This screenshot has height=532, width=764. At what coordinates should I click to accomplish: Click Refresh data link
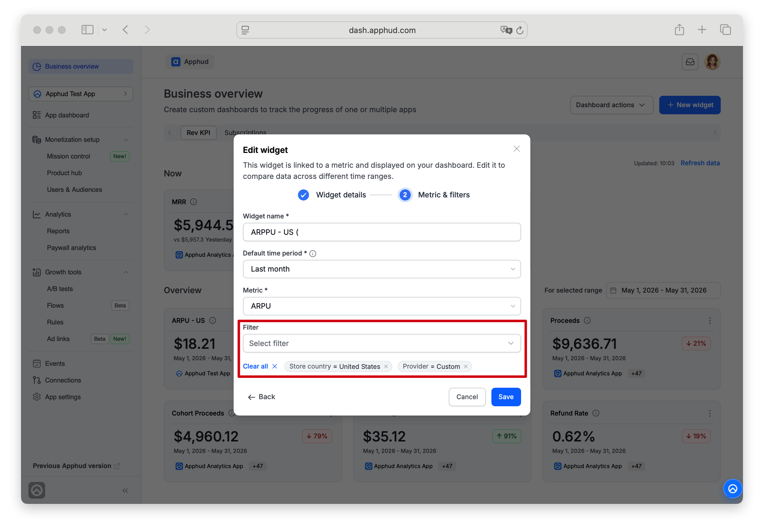(x=700, y=163)
